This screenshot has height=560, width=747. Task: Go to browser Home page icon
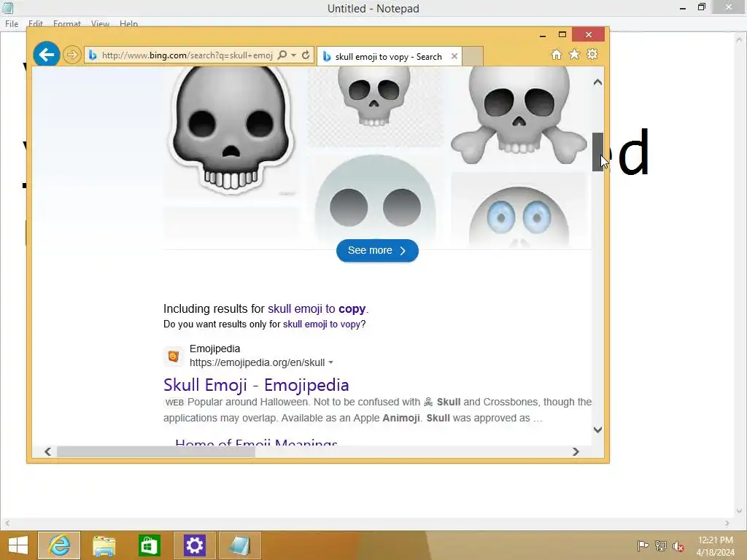pos(556,54)
